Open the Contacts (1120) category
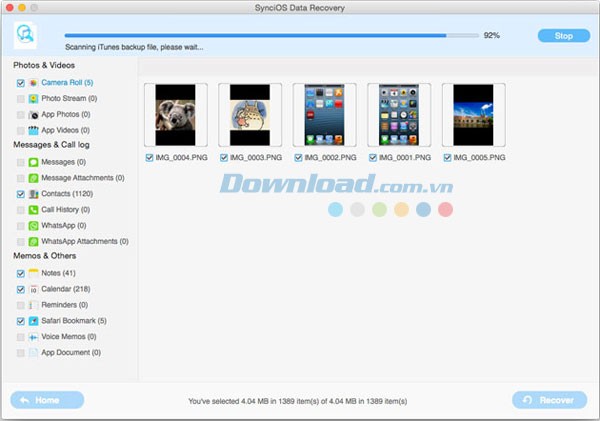Screen dimensions: 600x421 tap(67, 194)
